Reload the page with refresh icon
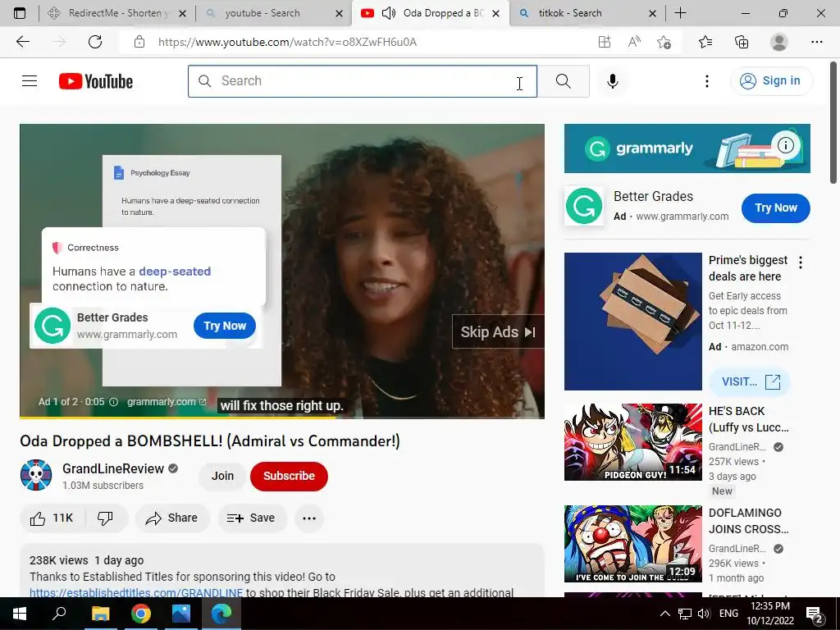This screenshot has width=840, height=630. click(95, 42)
